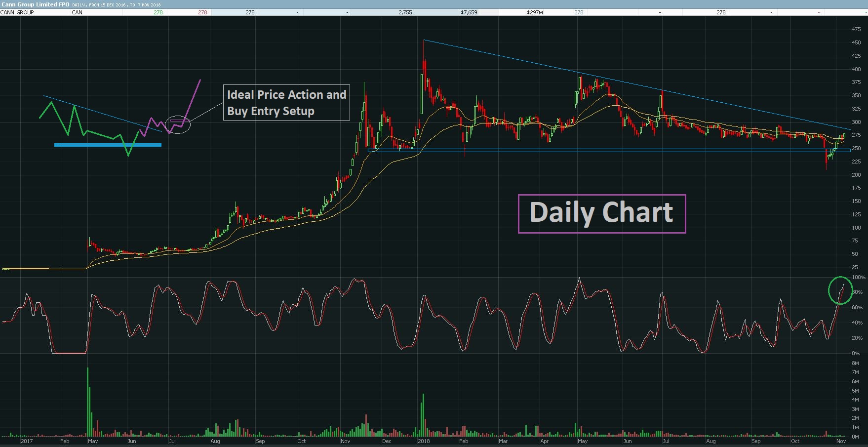The height and width of the screenshot is (447, 868).
Task: Click the 4M volume axis label
Action: [856, 400]
